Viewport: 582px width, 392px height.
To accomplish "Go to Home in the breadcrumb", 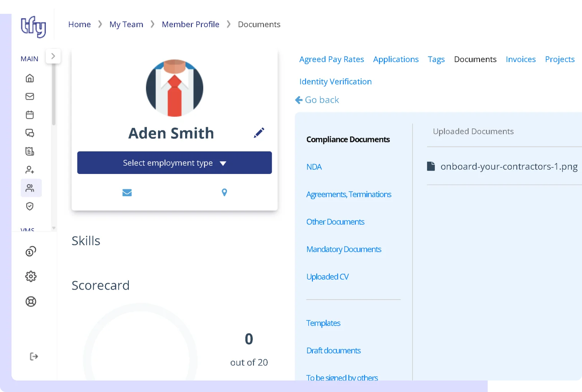I will pos(79,25).
